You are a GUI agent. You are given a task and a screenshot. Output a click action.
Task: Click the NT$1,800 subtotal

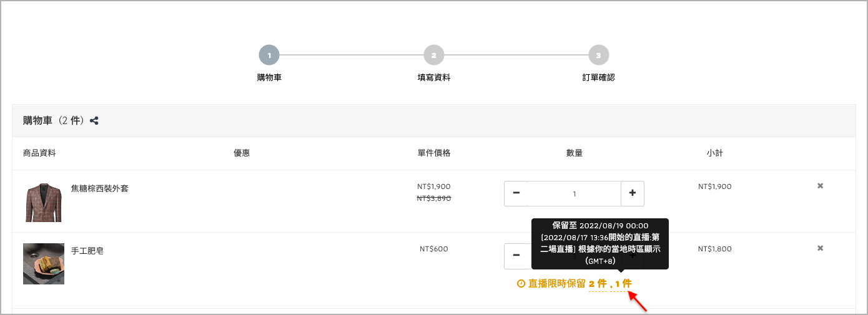[715, 249]
